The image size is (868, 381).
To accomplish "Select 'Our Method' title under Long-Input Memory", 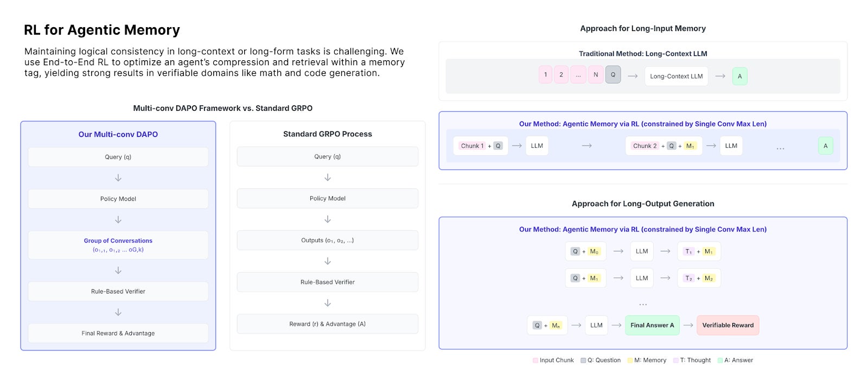I will point(643,124).
